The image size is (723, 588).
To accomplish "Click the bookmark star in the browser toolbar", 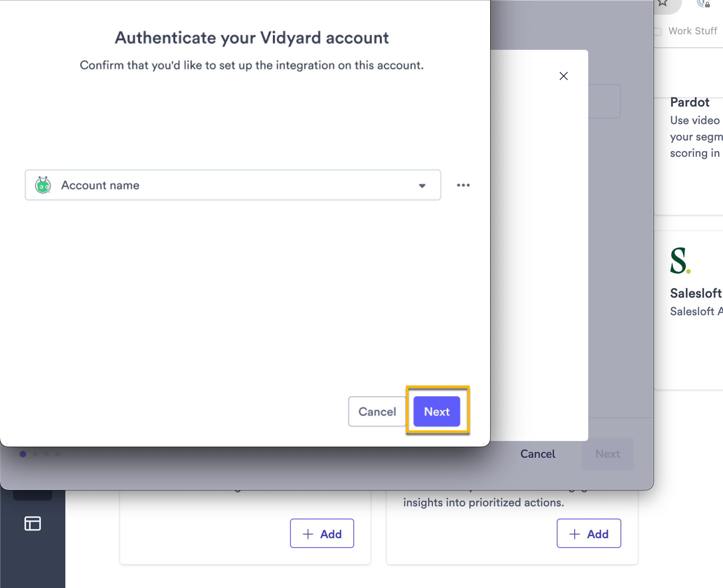I will coord(663,3).
